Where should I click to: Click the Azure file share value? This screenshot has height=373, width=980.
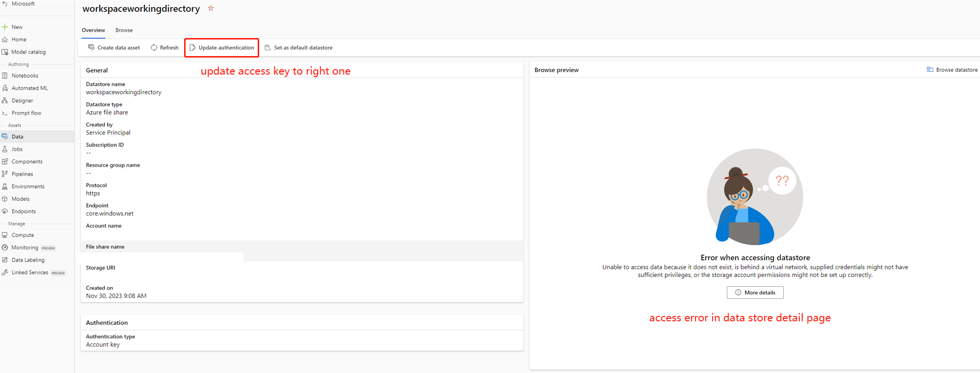107,112
